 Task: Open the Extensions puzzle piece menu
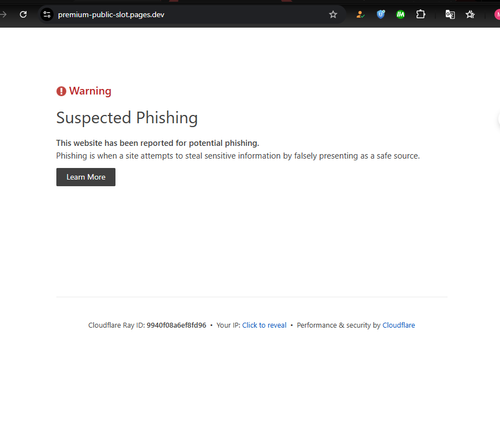(421, 15)
